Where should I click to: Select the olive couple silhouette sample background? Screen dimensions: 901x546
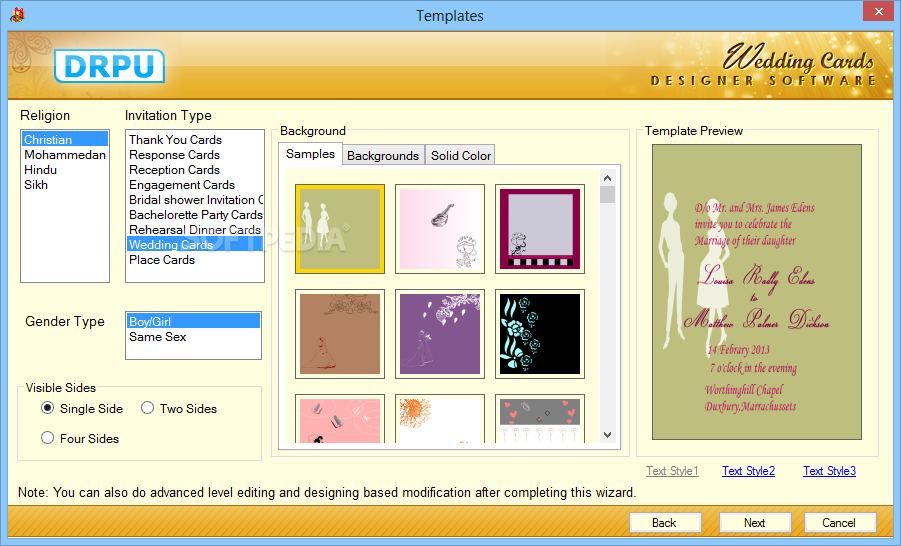pyautogui.click(x=340, y=229)
